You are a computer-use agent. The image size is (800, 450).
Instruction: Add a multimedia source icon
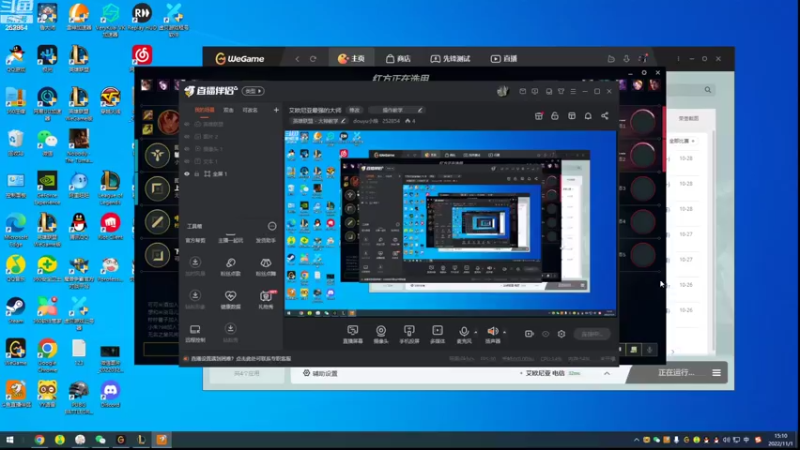437,331
